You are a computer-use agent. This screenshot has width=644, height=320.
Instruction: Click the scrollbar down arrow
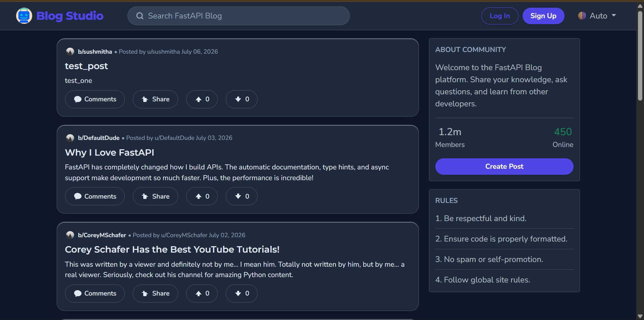click(640, 316)
